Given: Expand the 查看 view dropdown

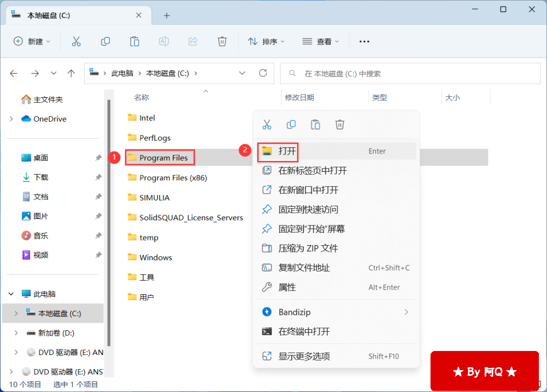Looking at the screenshot, I should click(x=320, y=42).
